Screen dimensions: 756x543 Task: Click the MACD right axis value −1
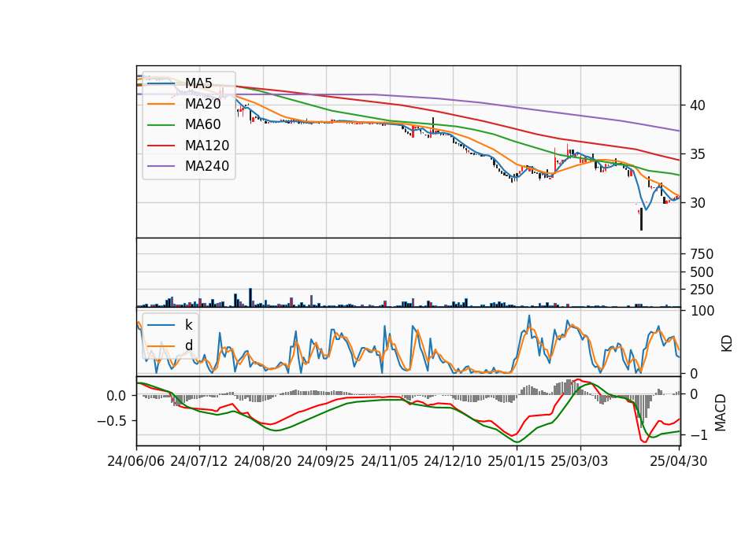(699, 435)
